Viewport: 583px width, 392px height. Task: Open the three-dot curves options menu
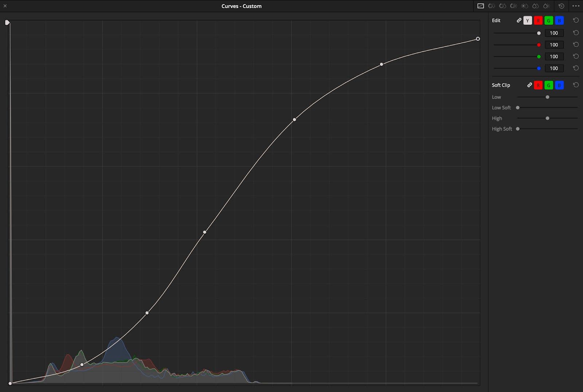576,6
